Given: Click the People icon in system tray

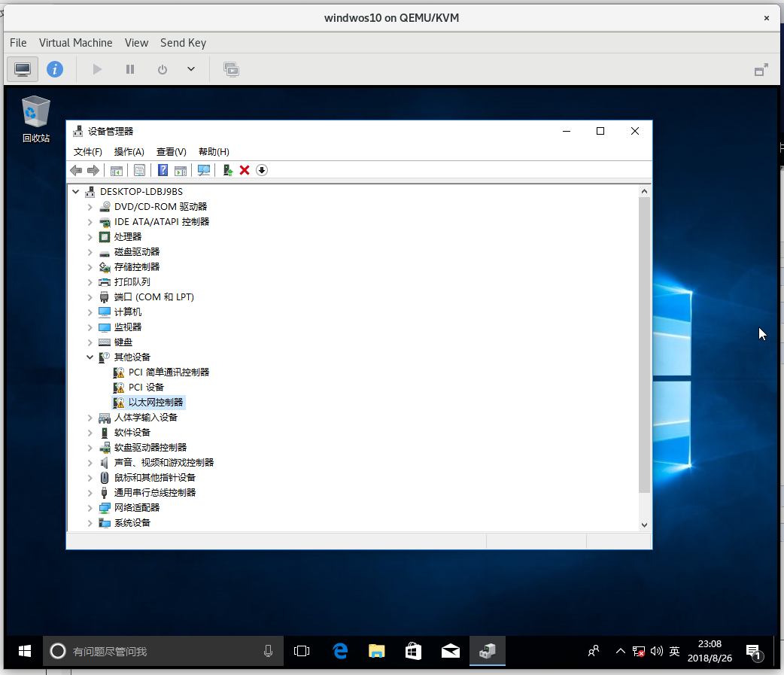Looking at the screenshot, I should [594, 651].
